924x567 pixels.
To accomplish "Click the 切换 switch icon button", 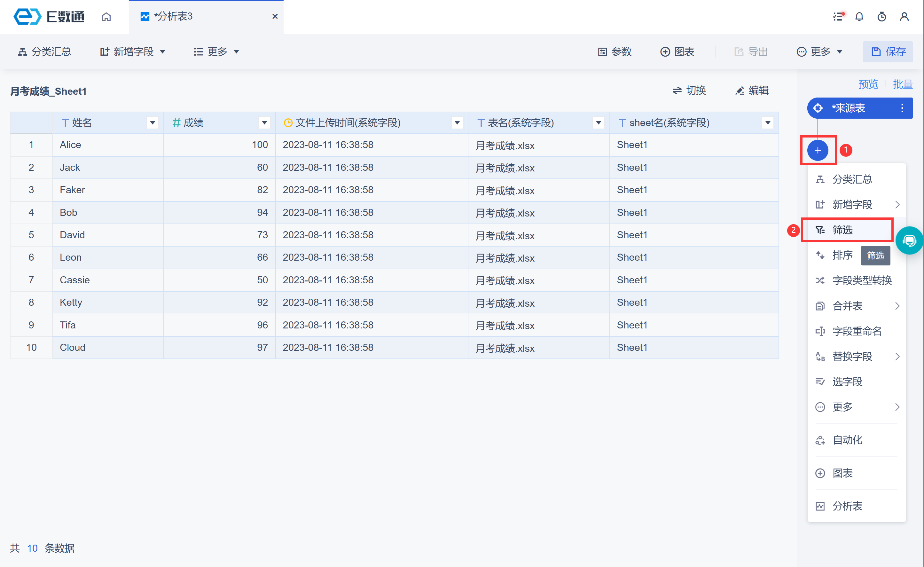I will coord(689,91).
